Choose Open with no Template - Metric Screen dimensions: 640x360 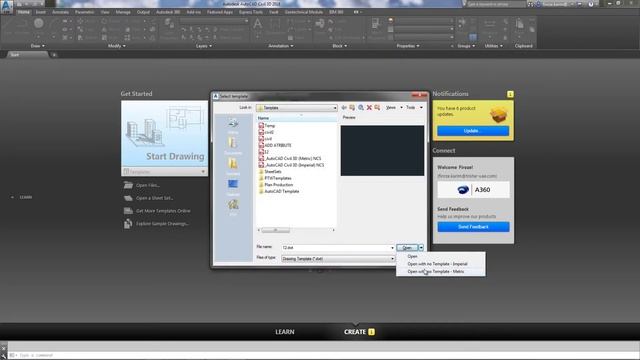click(441, 271)
